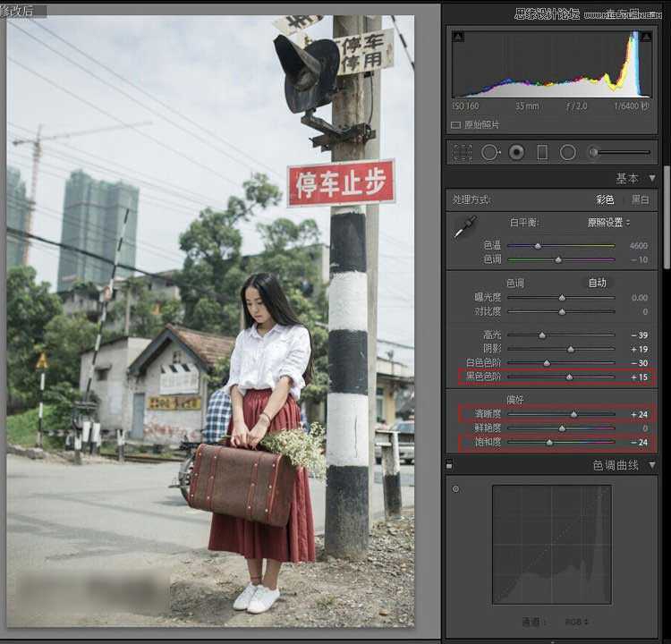Screen dimensions: 671x644
Task: Click the 清晰度 label
Action: (x=488, y=414)
